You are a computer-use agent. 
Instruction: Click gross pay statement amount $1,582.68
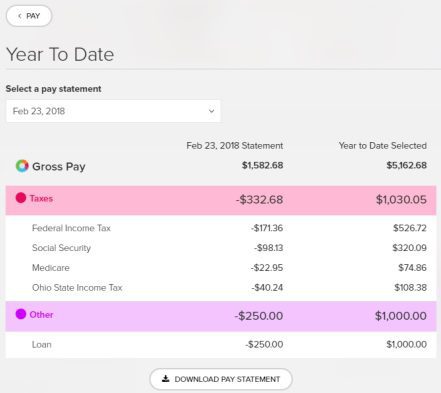coord(263,165)
